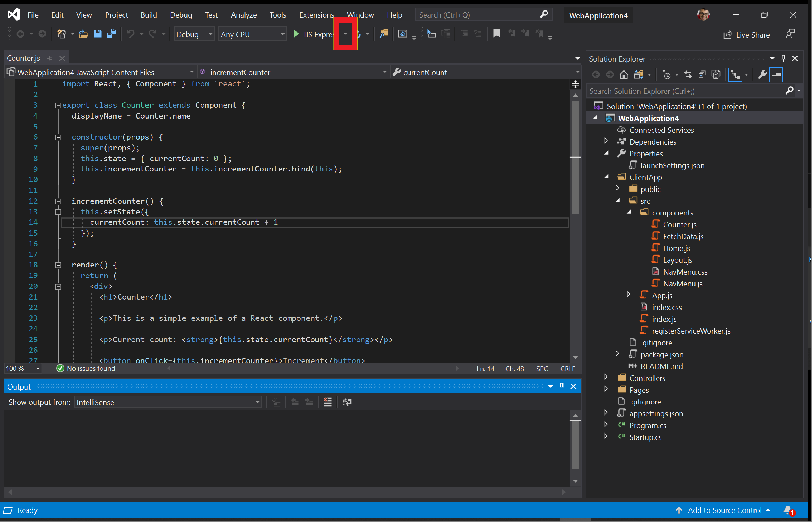Expand the Pages folder in Solution Explorer
The height and width of the screenshot is (522, 812).
pyautogui.click(x=605, y=389)
